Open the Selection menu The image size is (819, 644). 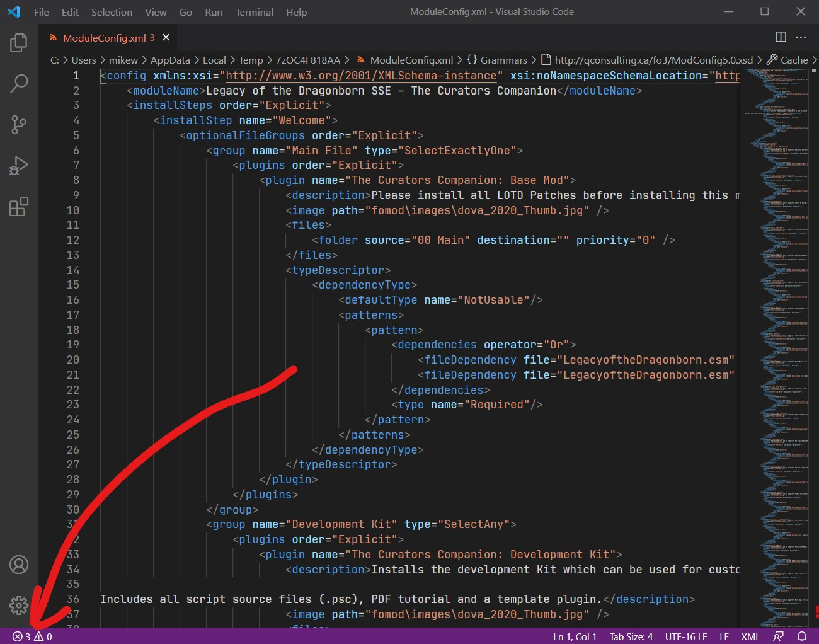click(x=112, y=12)
